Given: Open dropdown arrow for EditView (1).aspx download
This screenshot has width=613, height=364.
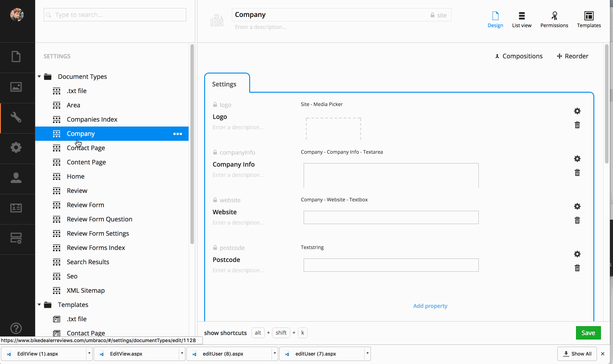Looking at the screenshot, I should point(89,354).
